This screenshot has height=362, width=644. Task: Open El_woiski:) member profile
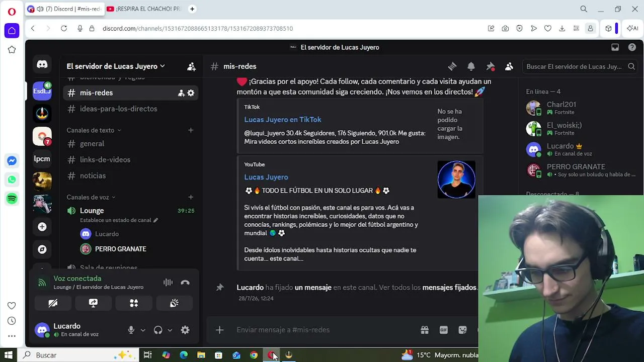click(x=581, y=129)
